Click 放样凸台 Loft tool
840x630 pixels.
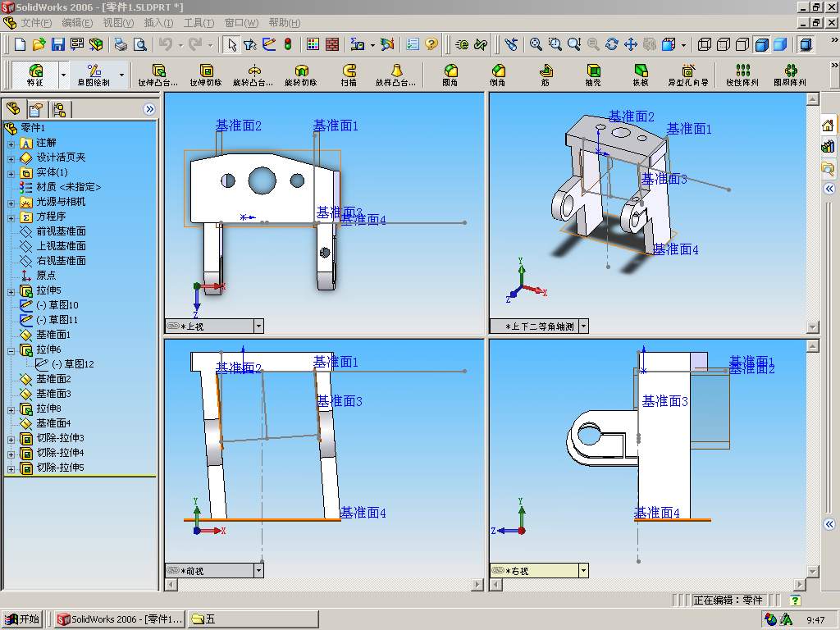pyautogui.click(x=396, y=75)
